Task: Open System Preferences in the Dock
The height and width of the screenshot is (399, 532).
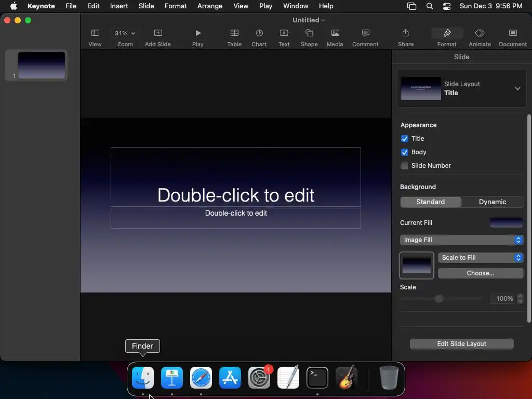Action: [259, 378]
